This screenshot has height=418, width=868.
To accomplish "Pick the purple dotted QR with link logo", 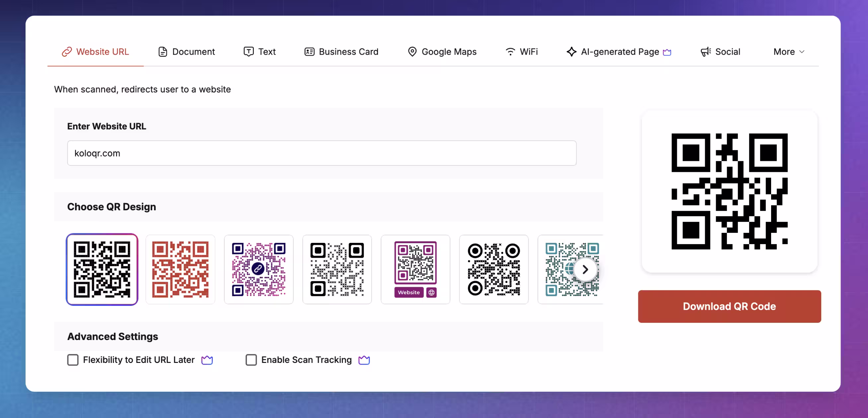I will point(259,269).
